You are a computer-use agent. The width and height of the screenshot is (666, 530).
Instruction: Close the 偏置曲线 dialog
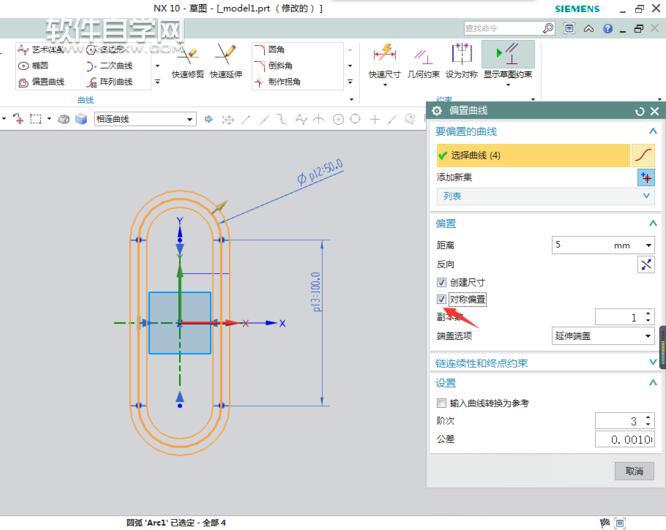click(x=655, y=111)
